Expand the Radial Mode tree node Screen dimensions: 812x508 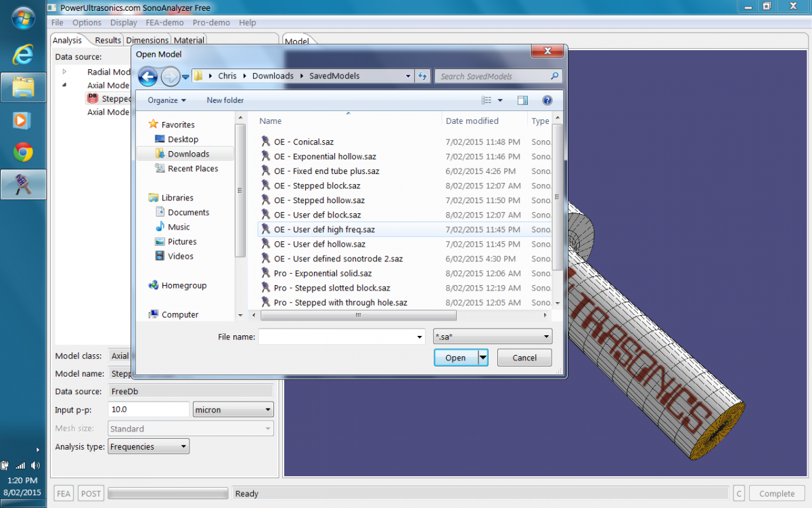pos(64,72)
